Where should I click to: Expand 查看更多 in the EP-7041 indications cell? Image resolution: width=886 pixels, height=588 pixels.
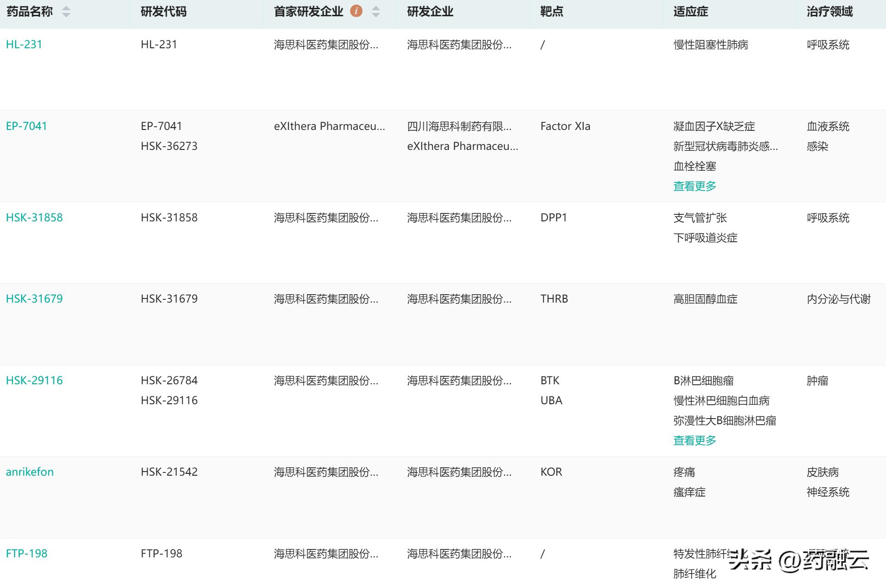pos(693,185)
